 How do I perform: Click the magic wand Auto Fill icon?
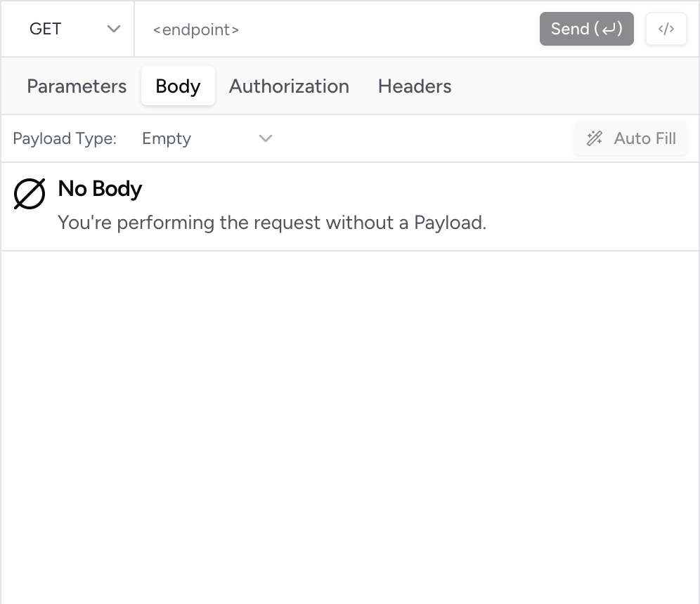[595, 138]
